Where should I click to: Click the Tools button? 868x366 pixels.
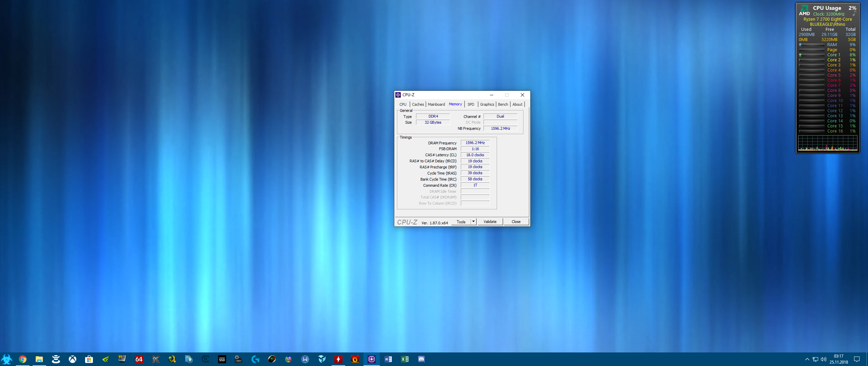coord(461,222)
